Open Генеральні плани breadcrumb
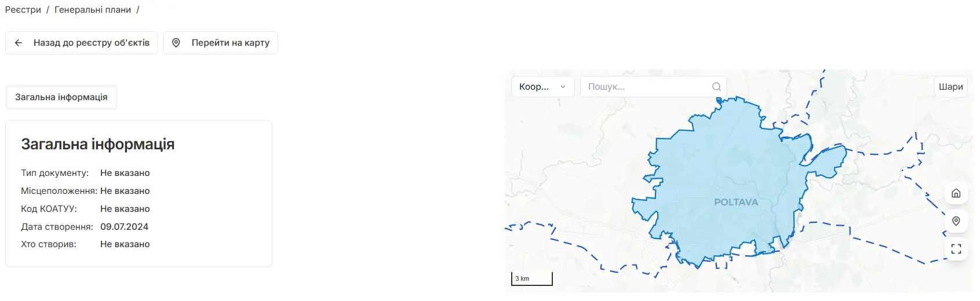980x301 pixels. tap(93, 10)
